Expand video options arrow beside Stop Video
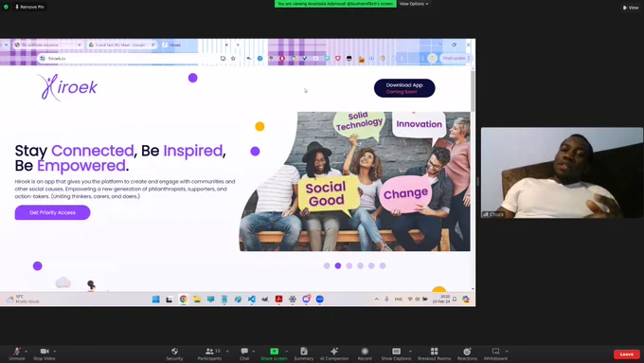The image size is (644, 363). pos(55,351)
